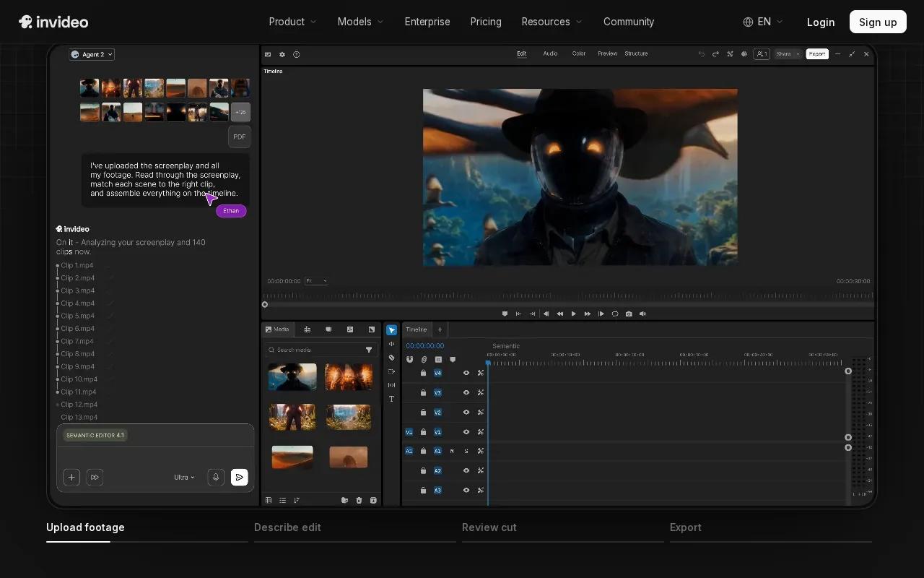The image size is (924, 578).
Task: Switch to the Color tab in the editor
Action: pos(579,53)
